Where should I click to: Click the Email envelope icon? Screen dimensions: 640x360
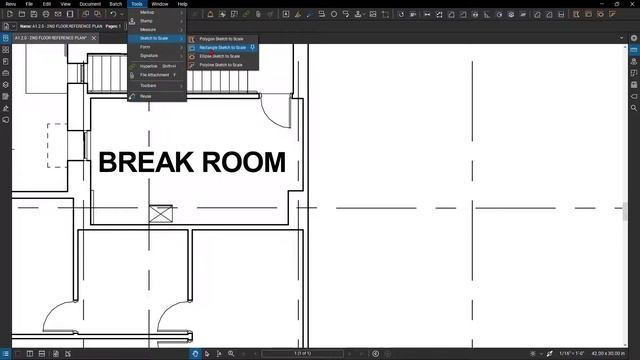click(58, 14)
